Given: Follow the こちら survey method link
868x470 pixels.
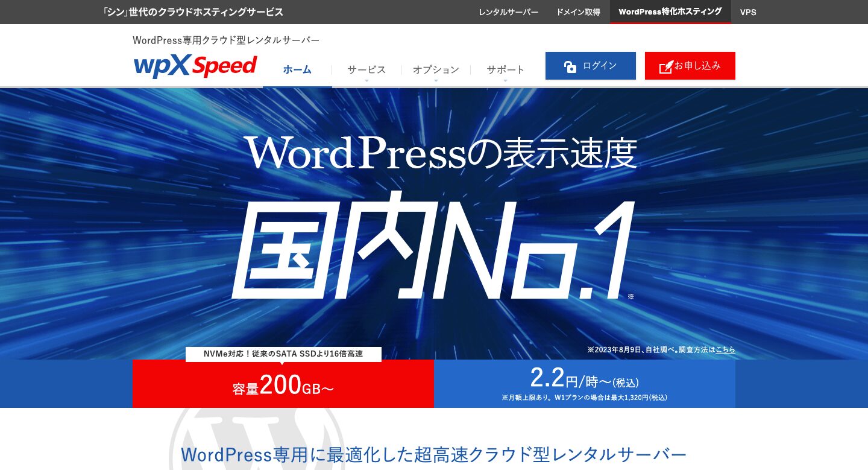Looking at the screenshot, I should (x=725, y=349).
